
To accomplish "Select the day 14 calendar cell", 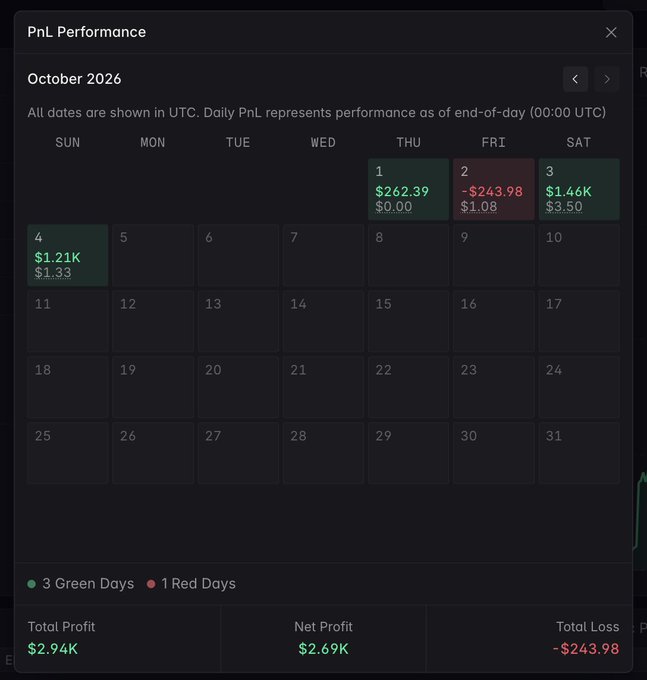I will tap(323, 321).
